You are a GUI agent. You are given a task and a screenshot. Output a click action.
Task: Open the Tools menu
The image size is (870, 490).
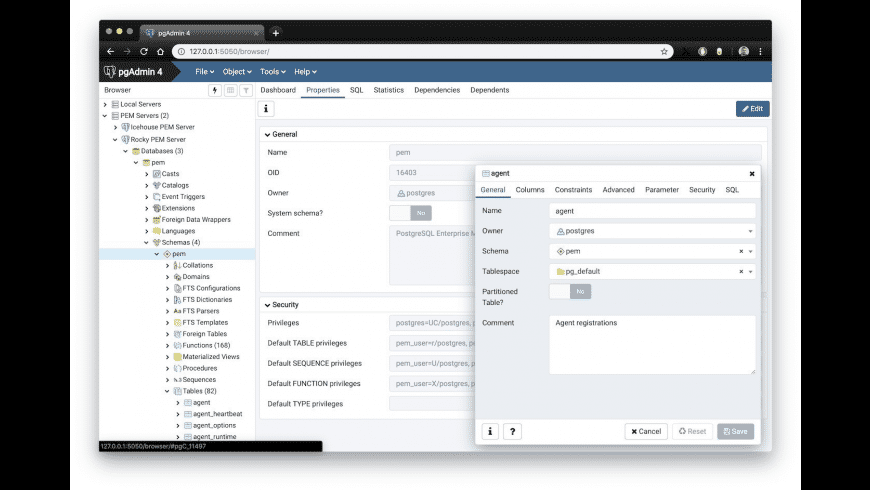click(x=272, y=72)
